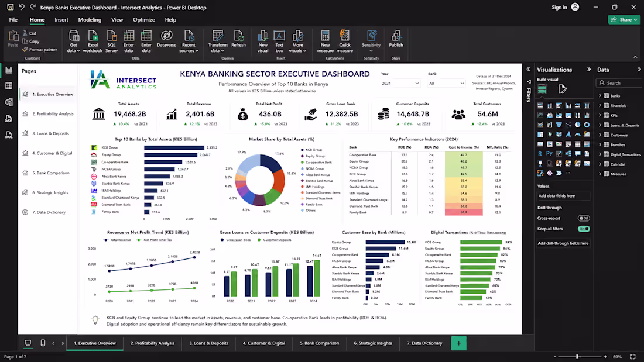
Task: Open the Get data ribbon button
Action: (74, 42)
